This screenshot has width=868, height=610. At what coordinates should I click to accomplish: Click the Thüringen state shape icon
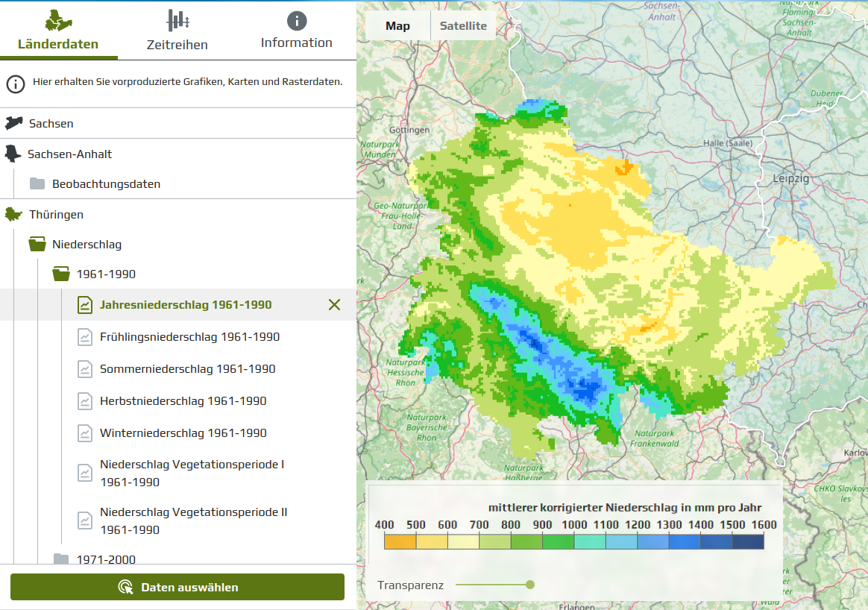13,214
